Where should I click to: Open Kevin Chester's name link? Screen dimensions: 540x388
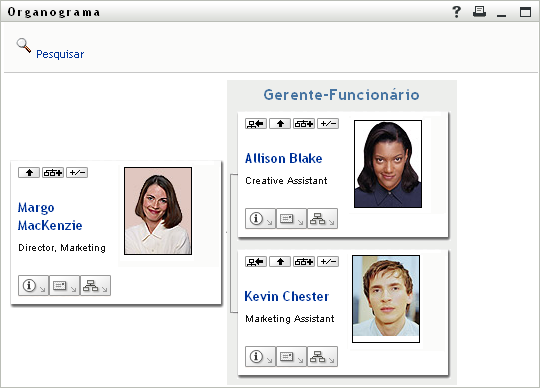point(287,296)
